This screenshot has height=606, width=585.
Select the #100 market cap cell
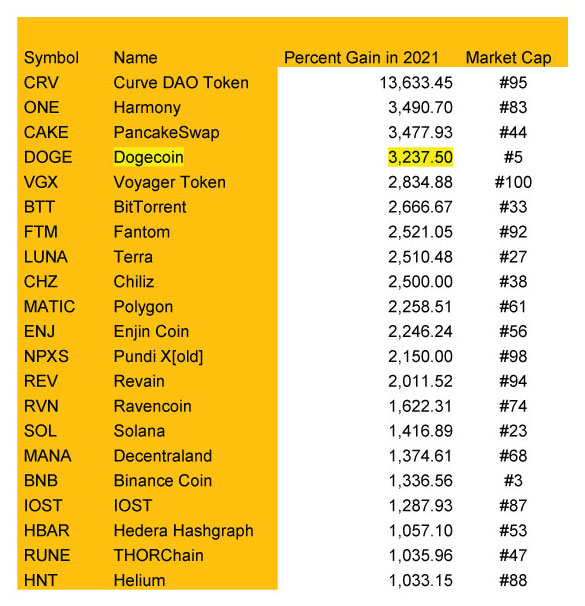[513, 182]
